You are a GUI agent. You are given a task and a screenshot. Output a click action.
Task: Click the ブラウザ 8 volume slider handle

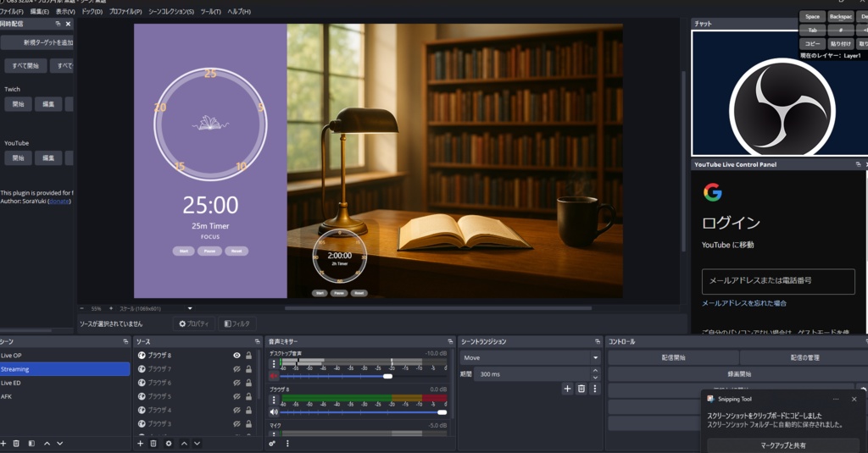[442, 412]
